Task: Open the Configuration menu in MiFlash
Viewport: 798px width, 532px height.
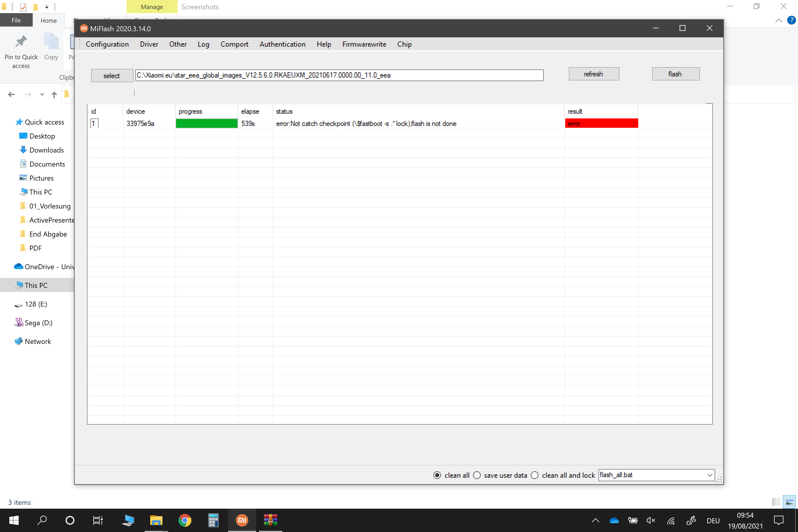Action: click(107, 44)
